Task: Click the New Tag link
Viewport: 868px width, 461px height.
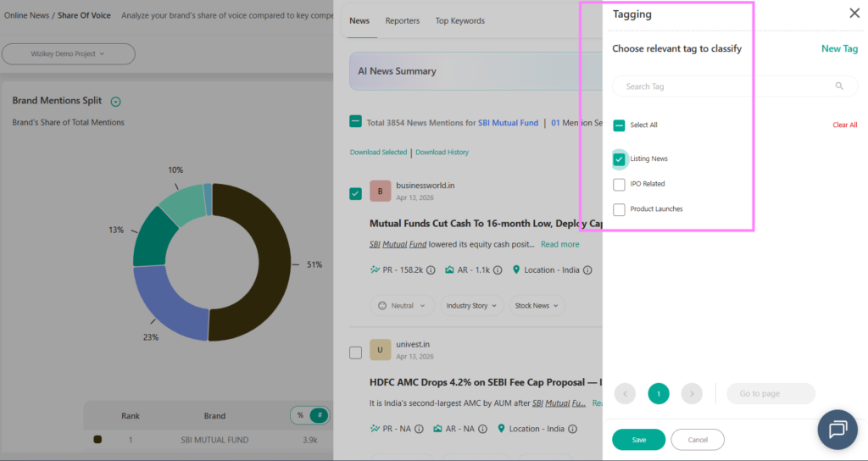Action: (x=839, y=49)
